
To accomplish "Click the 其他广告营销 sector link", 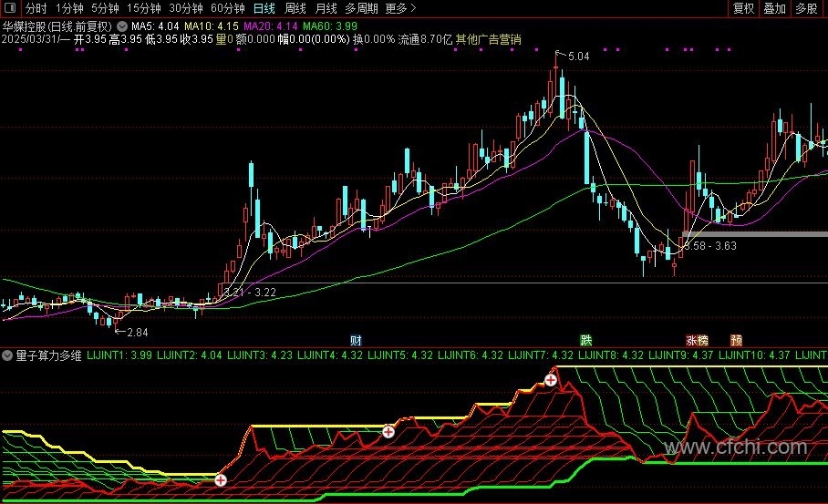I will 489,39.
